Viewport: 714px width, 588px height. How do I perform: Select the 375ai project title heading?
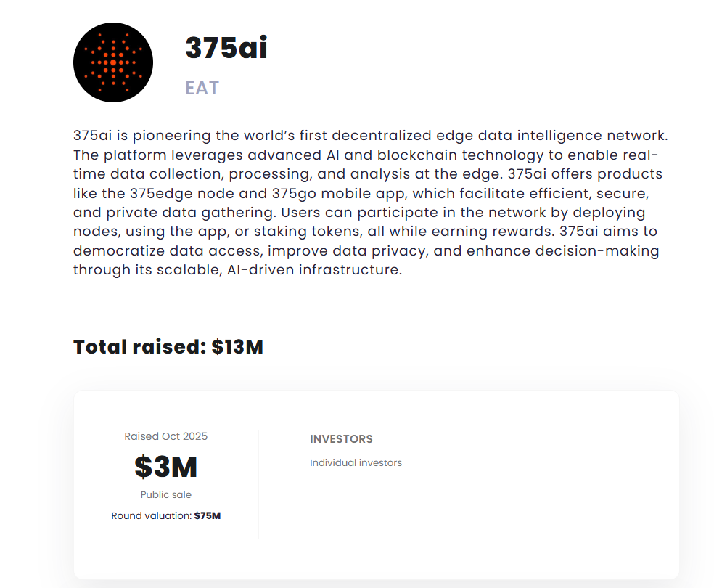point(226,48)
